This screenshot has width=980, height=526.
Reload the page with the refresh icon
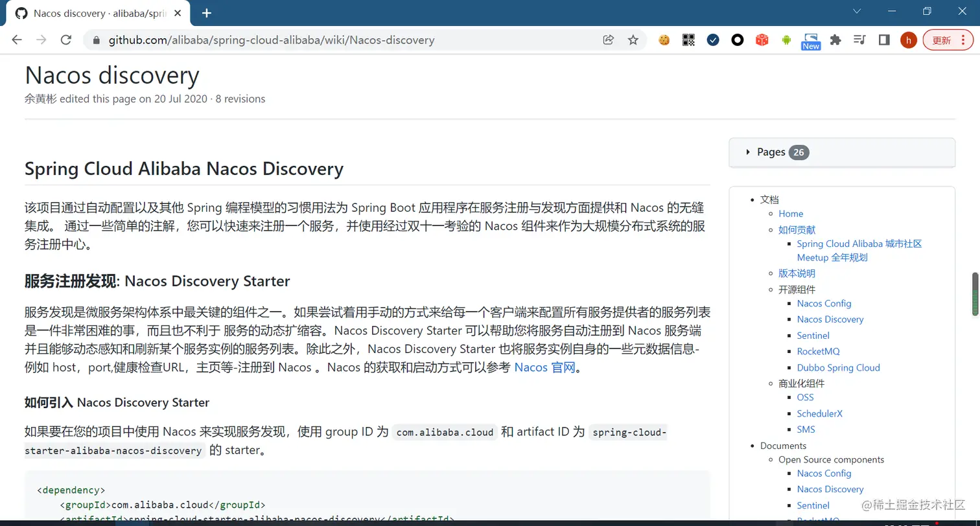point(65,40)
